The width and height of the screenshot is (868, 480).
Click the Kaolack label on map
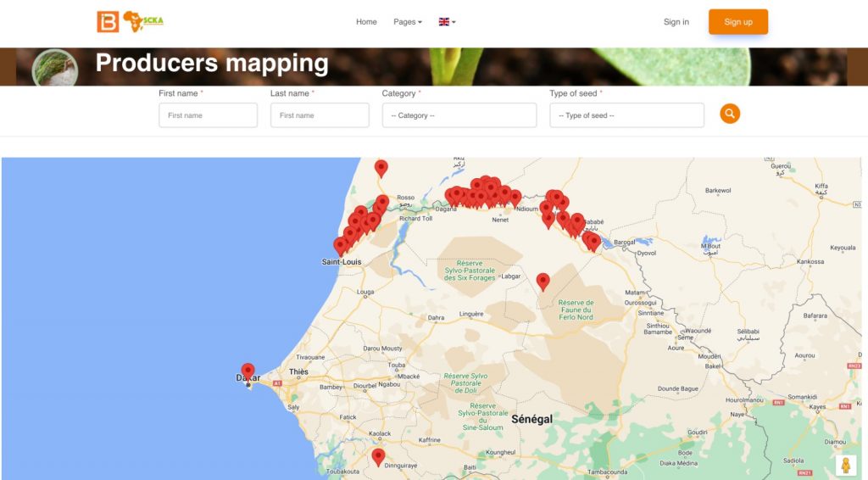pos(380,433)
